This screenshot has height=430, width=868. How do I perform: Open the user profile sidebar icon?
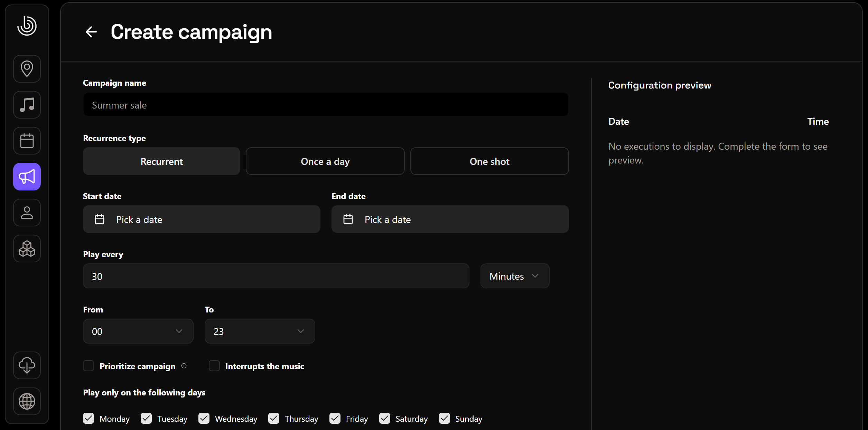[27, 213]
